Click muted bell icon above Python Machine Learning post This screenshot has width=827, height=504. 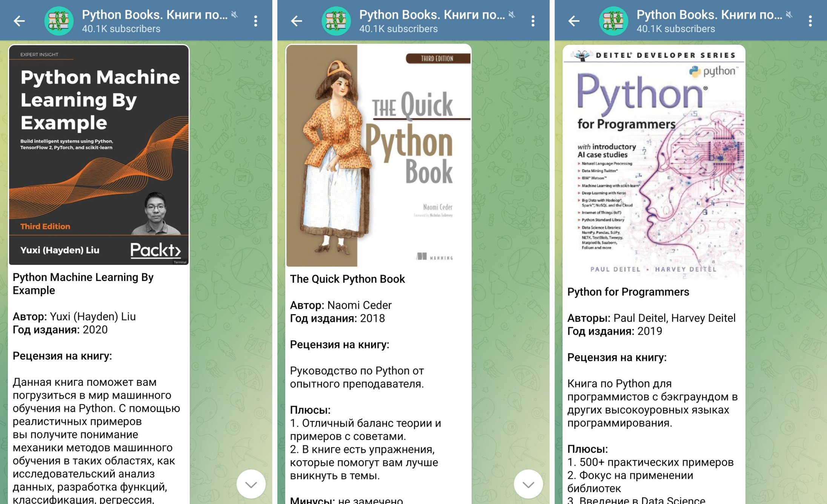tap(235, 15)
